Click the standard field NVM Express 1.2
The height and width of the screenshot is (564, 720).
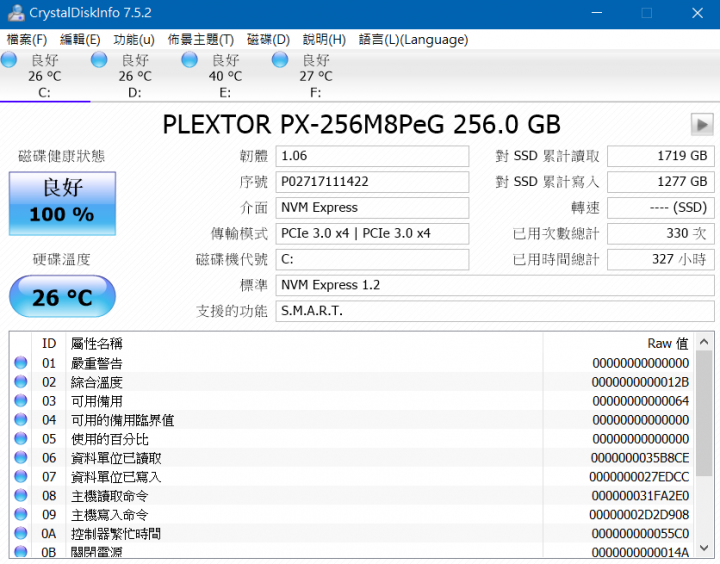click(x=495, y=285)
